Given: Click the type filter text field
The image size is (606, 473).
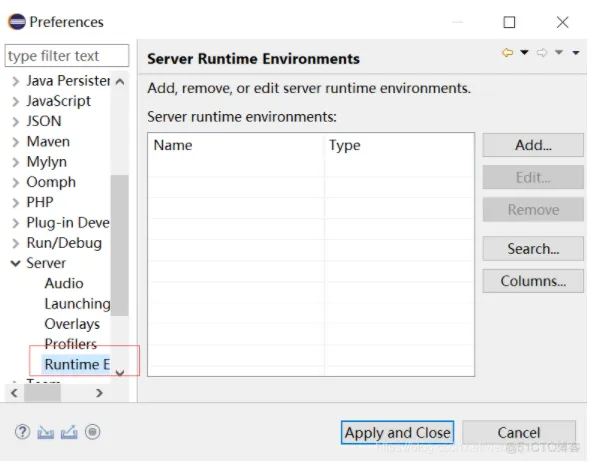Looking at the screenshot, I should pyautogui.click(x=67, y=56).
